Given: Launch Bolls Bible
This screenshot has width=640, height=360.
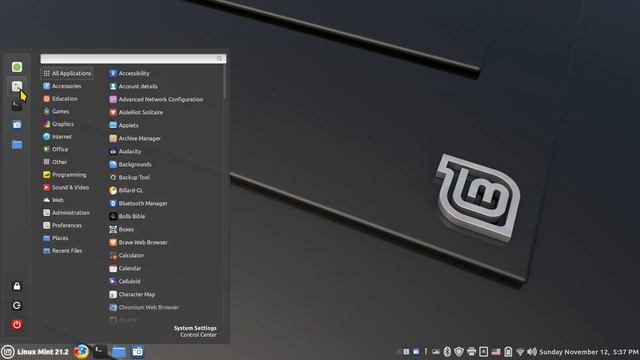Looking at the screenshot, I should pyautogui.click(x=127, y=216).
